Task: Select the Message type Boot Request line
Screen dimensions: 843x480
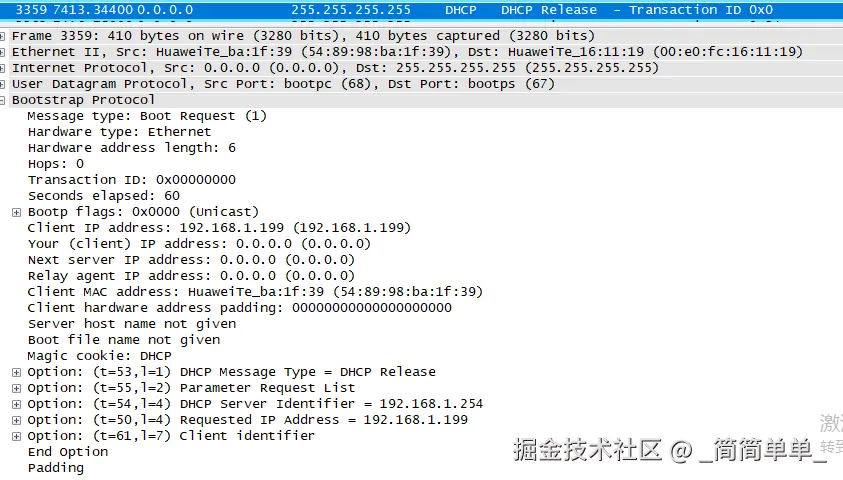Action: (147, 116)
